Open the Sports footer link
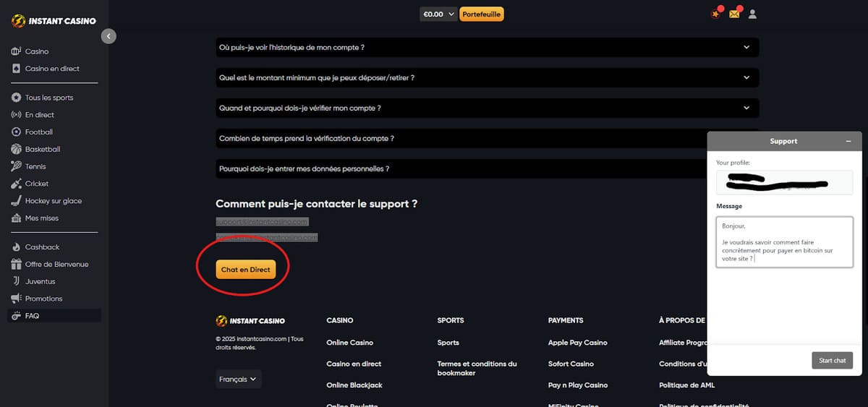868x407 pixels. pyautogui.click(x=448, y=343)
